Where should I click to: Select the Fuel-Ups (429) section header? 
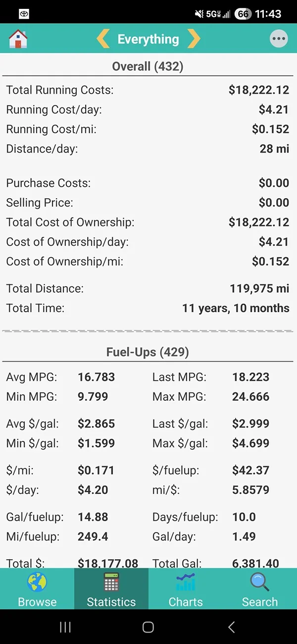[x=148, y=352]
